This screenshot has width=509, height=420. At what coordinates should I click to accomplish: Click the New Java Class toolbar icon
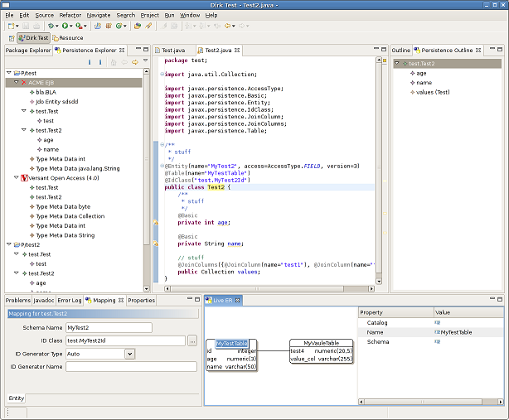[x=119, y=26]
